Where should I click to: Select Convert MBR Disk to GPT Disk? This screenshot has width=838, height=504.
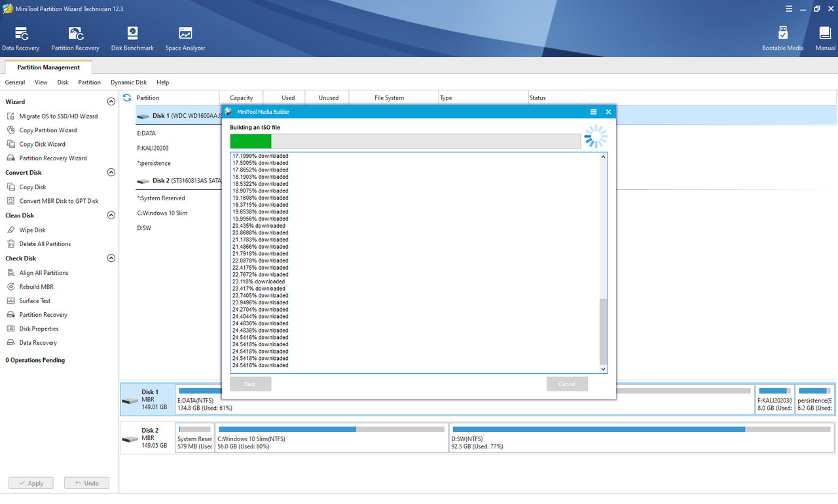click(x=58, y=201)
